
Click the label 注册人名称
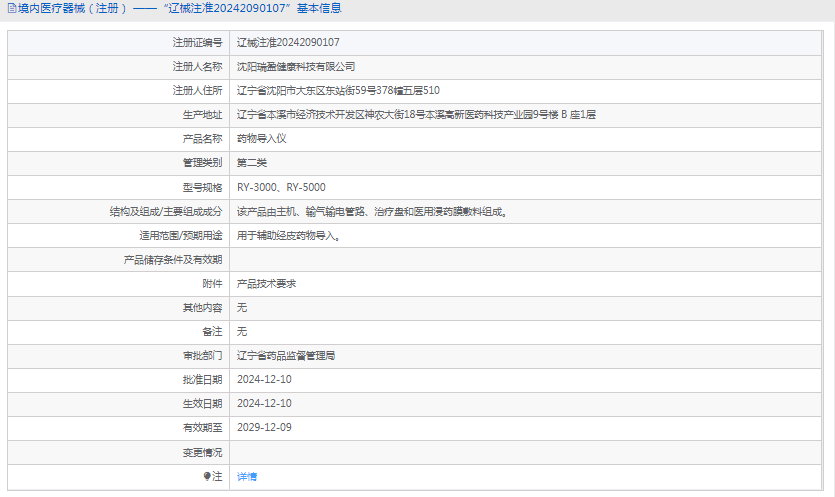pyautogui.click(x=197, y=67)
